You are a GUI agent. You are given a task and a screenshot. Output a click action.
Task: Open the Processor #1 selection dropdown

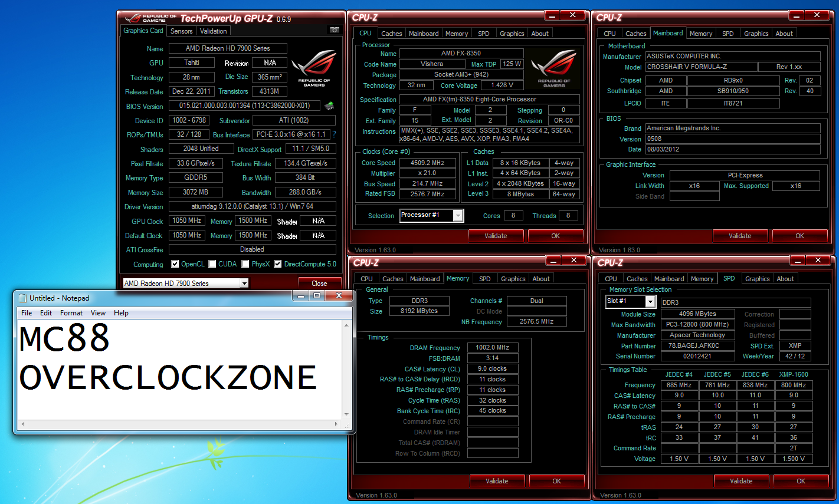[x=458, y=216]
